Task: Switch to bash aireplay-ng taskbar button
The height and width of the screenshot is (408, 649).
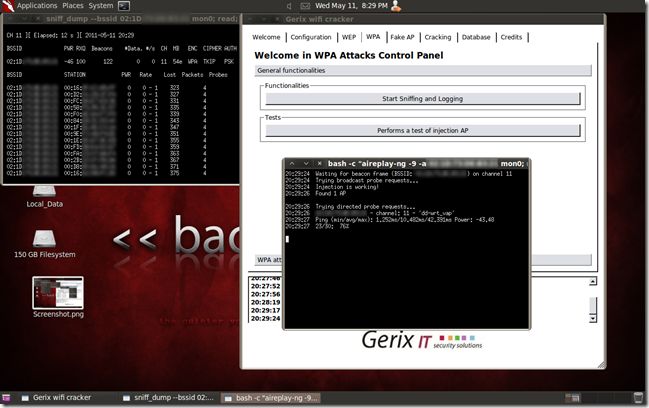Action: pos(271,398)
